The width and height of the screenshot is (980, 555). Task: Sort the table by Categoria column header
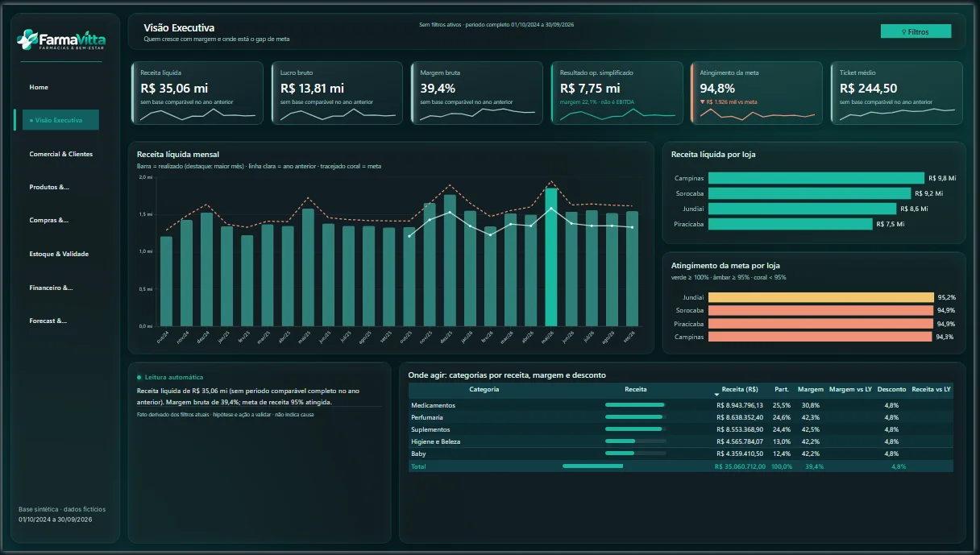(484, 389)
